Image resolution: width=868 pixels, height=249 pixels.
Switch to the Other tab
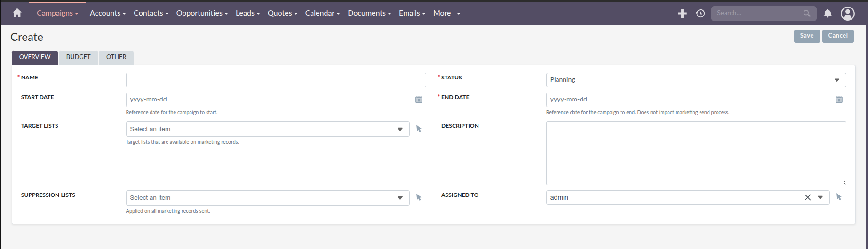[x=116, y=57]
